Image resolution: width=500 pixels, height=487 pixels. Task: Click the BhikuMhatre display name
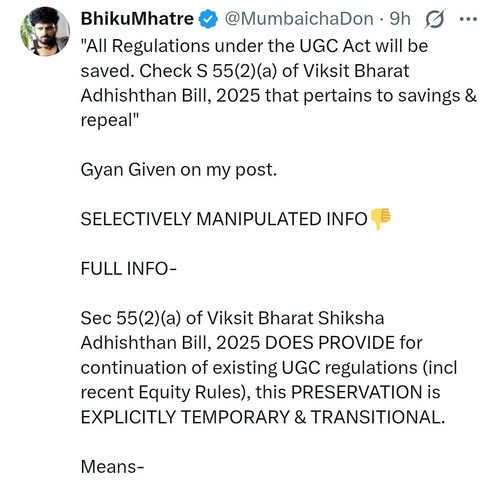click(x=137, y=19)
